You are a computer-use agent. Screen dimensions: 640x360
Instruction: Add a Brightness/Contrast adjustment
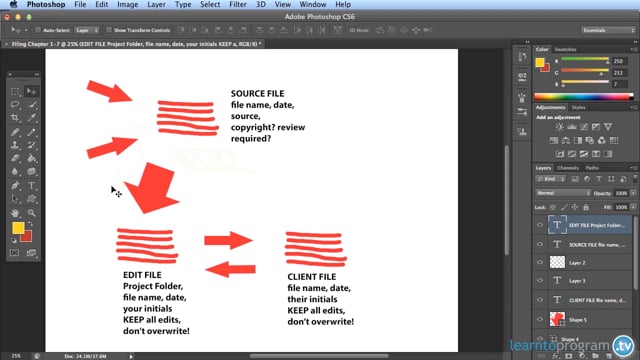tap(559, 127)
